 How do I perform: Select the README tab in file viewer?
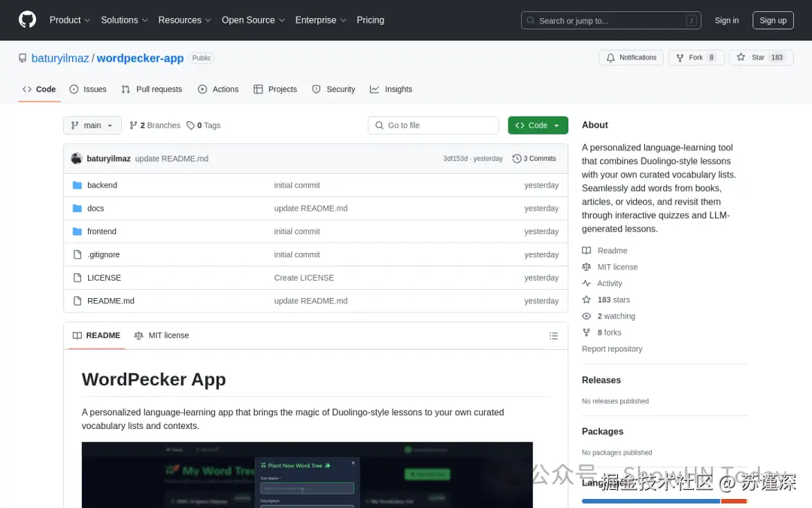tap(96, 336)
